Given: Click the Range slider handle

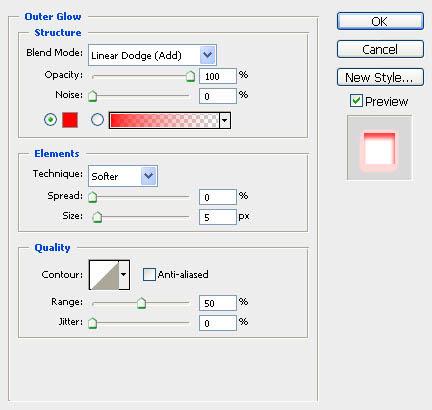Looking at the screenshot, I should pyautogui.click(x=141, y=303).
